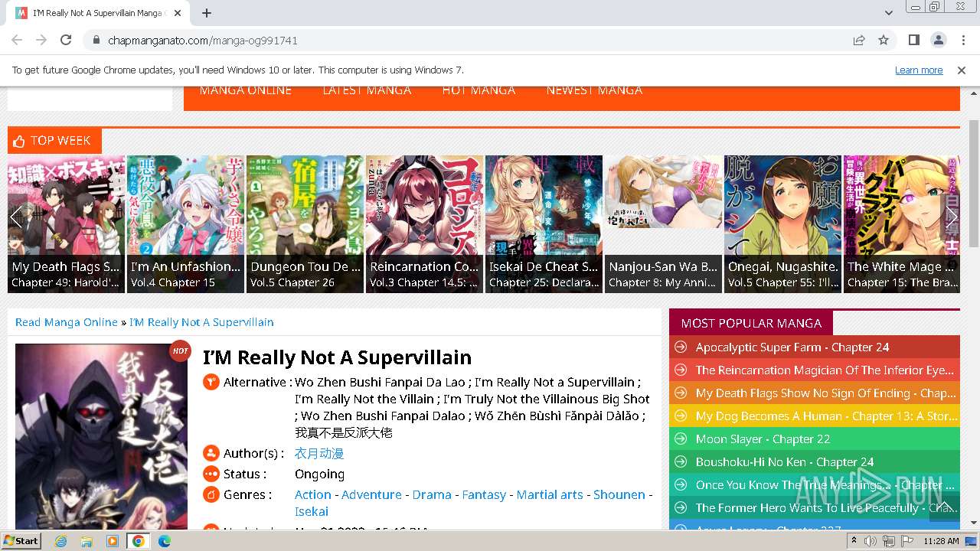Click the share page icon in address bar

coord(859,40)
